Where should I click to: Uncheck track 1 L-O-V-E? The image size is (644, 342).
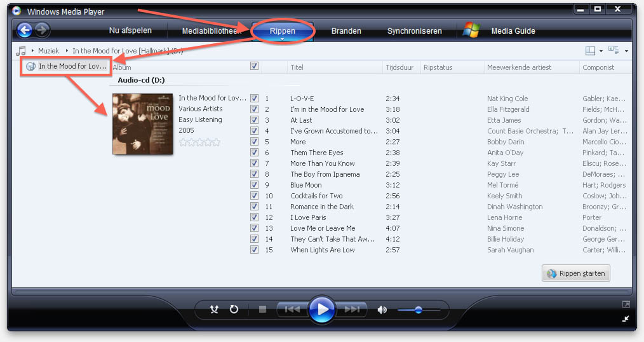(x=254, y=99)
